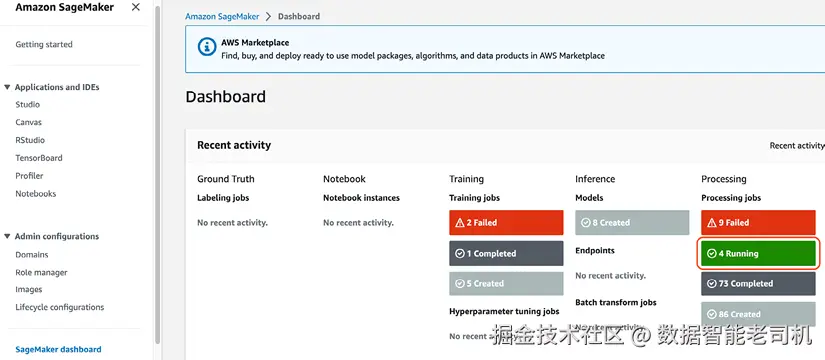Viewport: 825px width, 360px height.
Task: Open Studio from the sidebar
Action: (x=27, y=104)
